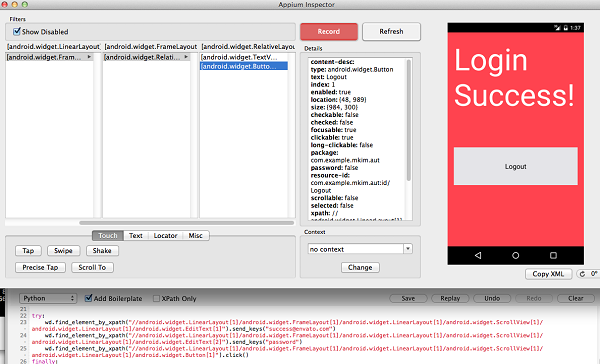Undo the last recorded action

click(492, 298)
